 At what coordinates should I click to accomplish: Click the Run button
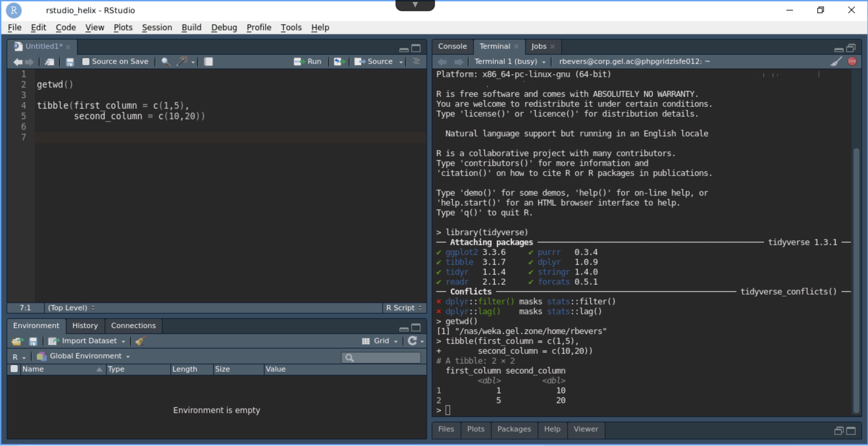point(308,61)
